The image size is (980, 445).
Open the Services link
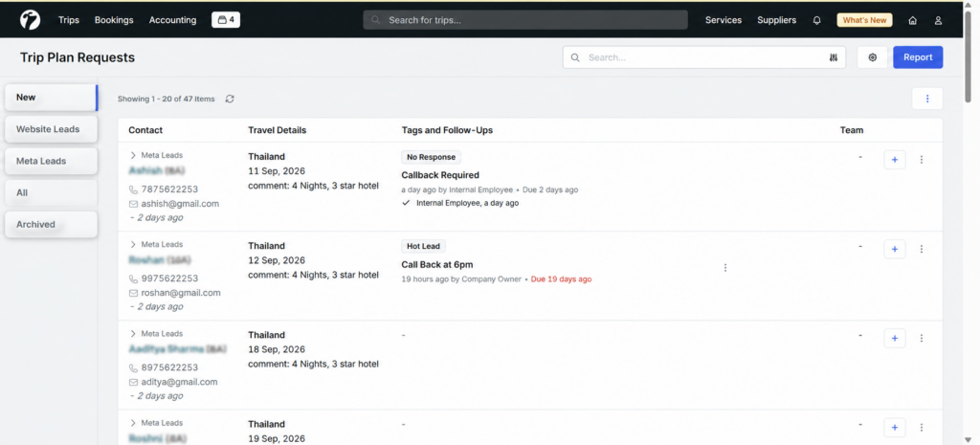pyautogui.click(x=724, y=20)
